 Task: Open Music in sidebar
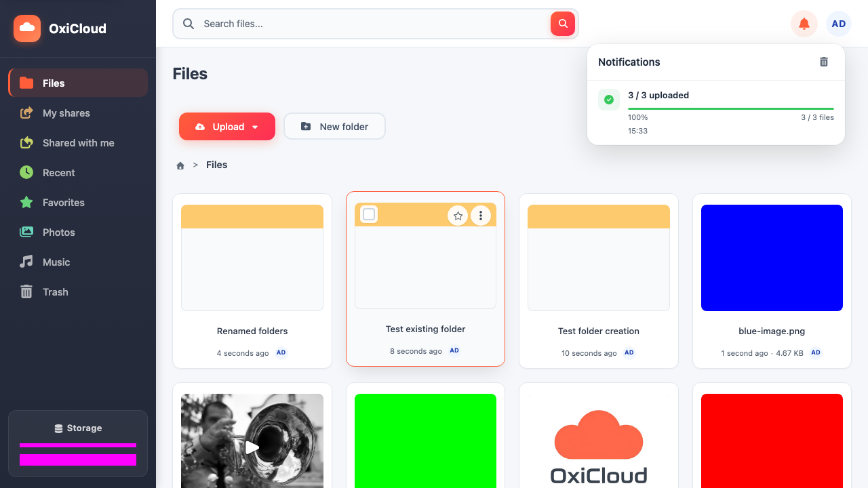(x=78, y=262)
